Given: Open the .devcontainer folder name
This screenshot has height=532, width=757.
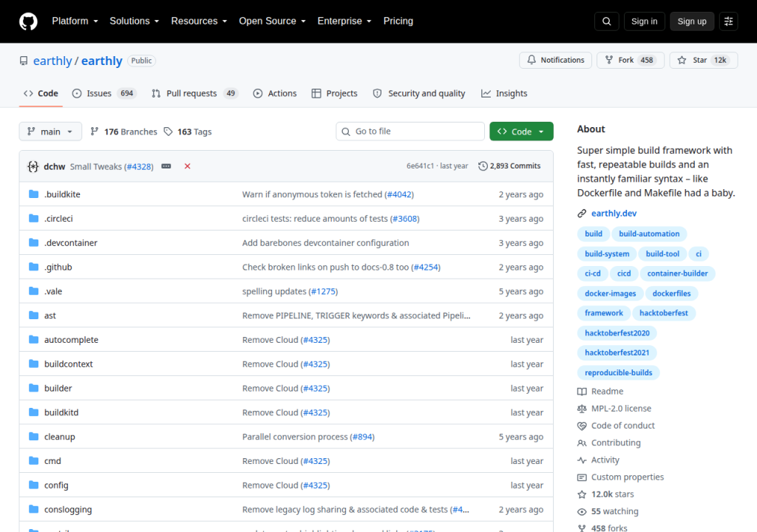Looking at the screenshot, I should point(70,243).
